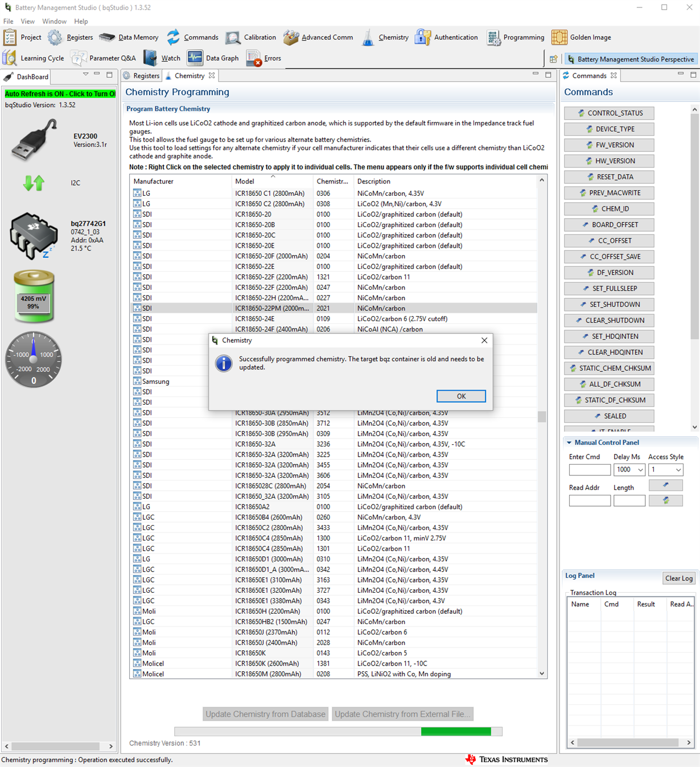Close the Commands view tab

click(613, 76)
